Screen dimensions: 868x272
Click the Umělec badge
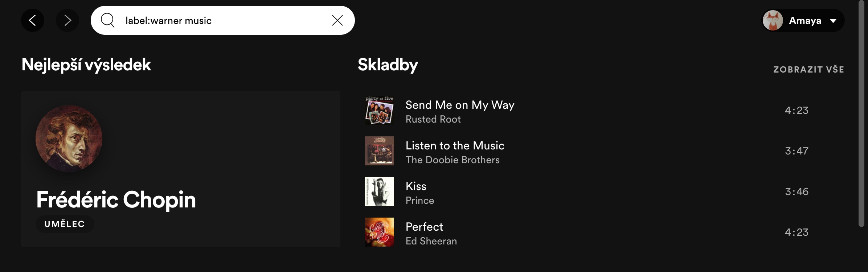[x=65, y=224]
